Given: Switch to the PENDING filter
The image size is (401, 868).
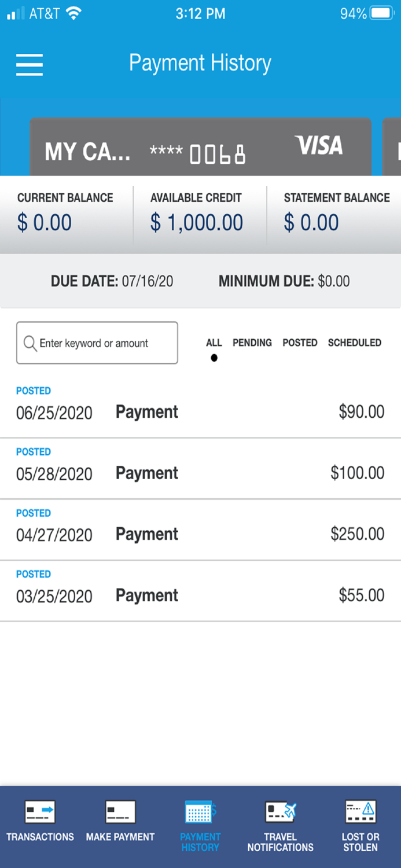Looking at the screenshot, I should pyautogui.click(x=252, y=343).
